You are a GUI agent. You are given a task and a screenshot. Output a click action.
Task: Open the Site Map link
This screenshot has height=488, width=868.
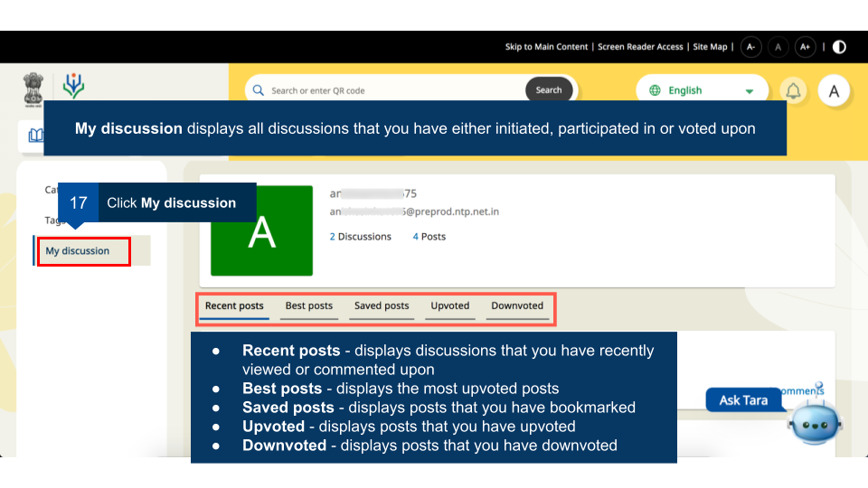710,47
